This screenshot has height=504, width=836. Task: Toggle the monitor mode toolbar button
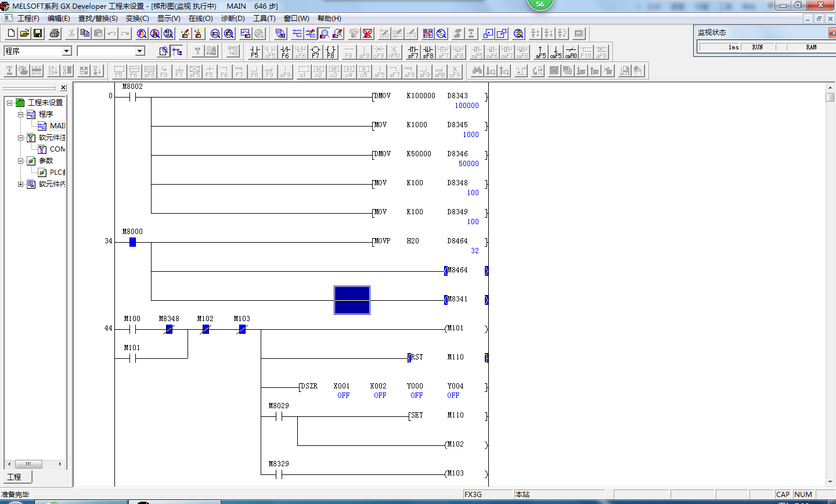tap(324, 34)
